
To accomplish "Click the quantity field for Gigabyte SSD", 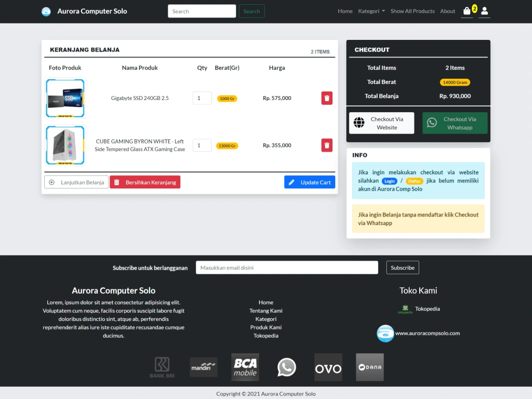I will pyautogui.click(x=202, y=98).
